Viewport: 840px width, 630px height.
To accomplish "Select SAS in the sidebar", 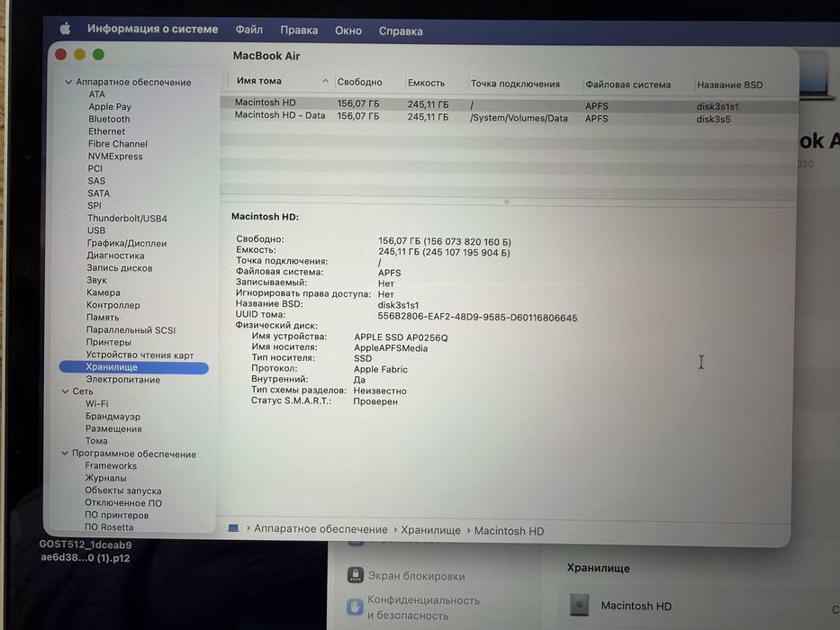I will (x=96, y=181).
